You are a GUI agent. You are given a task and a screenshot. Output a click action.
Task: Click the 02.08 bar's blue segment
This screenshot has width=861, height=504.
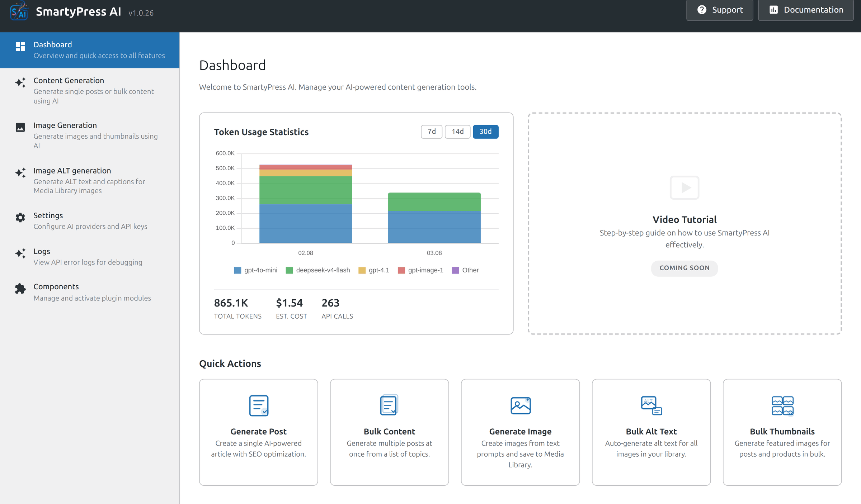coord(306,224)
